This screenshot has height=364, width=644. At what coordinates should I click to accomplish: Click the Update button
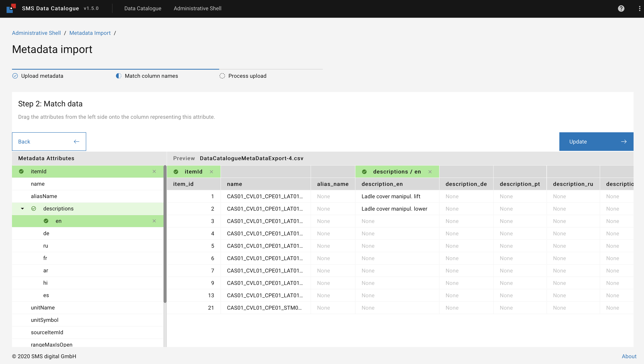click(596, 142)
